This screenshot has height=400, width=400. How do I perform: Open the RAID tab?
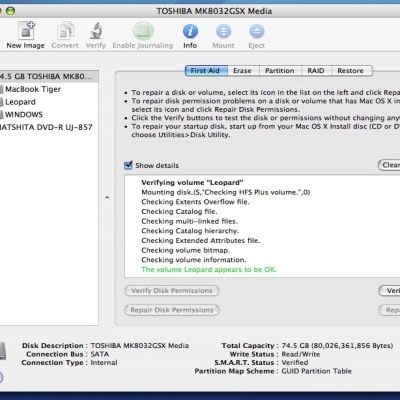pos(316,71)
